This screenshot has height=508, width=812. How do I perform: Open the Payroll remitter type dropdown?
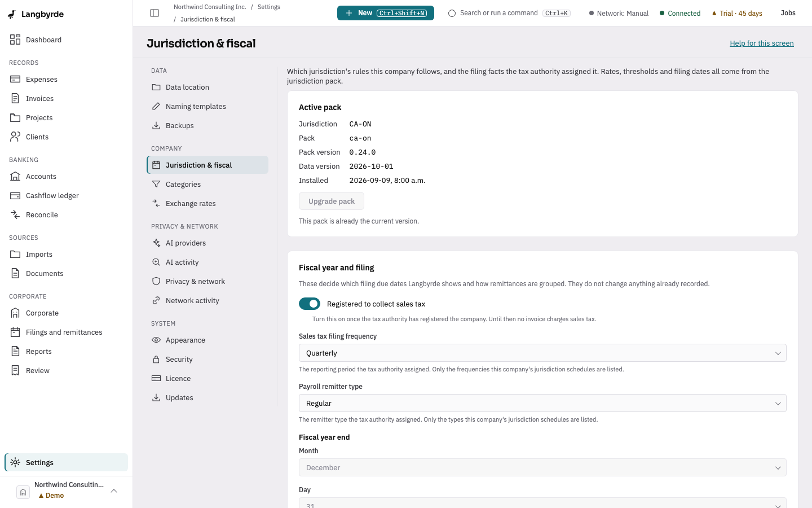[542, 403]
